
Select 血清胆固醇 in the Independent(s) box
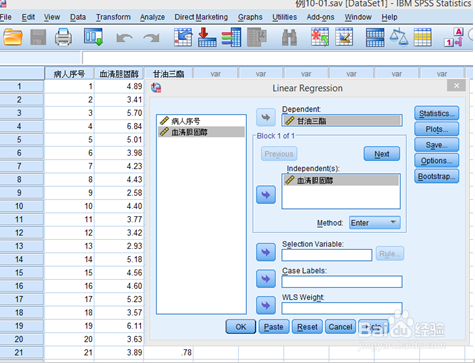[x=341, y=180]
